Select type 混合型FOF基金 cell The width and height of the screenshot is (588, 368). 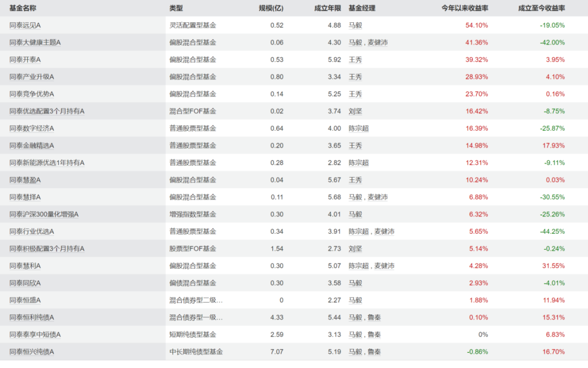click(193, 111)
